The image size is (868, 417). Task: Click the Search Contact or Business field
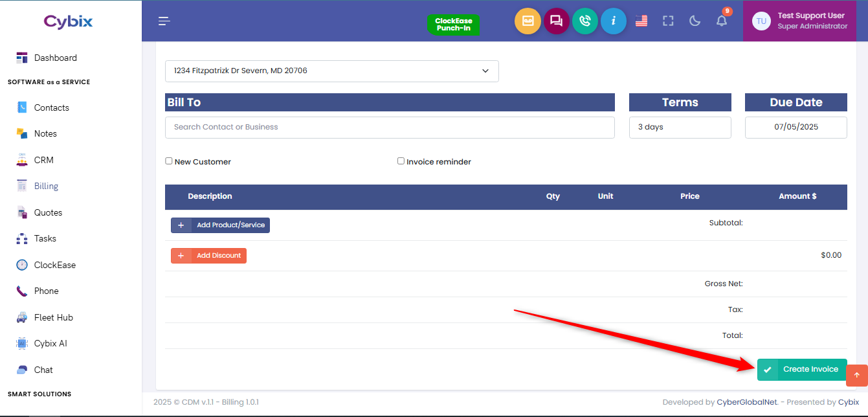tap(390, 127)
